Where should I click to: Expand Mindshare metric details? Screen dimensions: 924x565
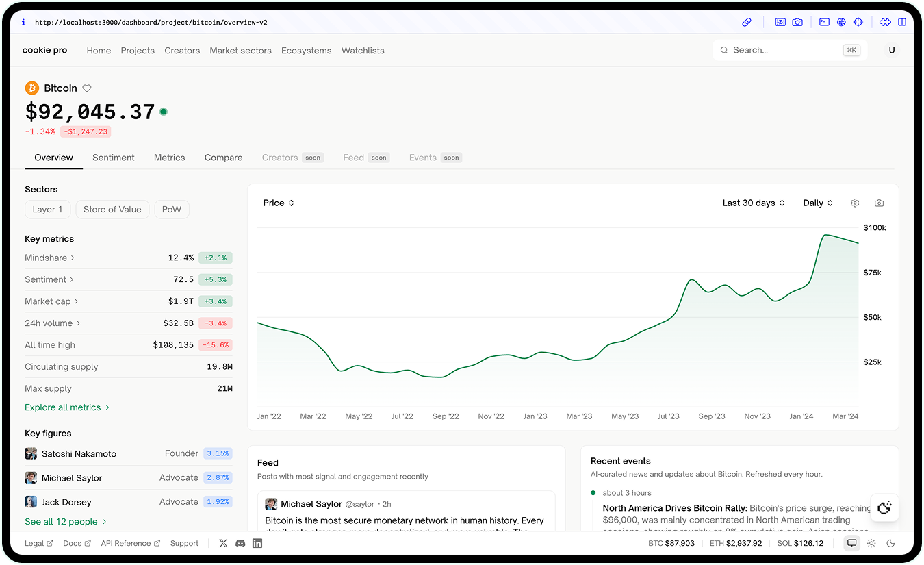point(50,258)
